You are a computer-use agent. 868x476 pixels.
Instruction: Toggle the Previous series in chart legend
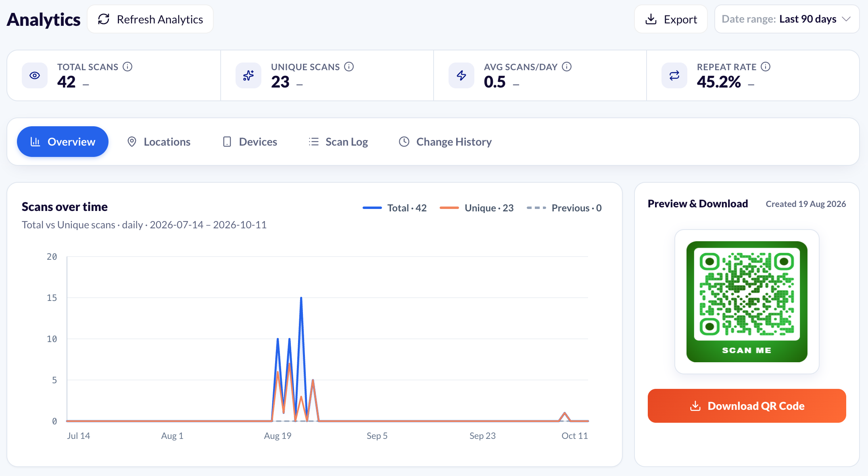point(564,208)
